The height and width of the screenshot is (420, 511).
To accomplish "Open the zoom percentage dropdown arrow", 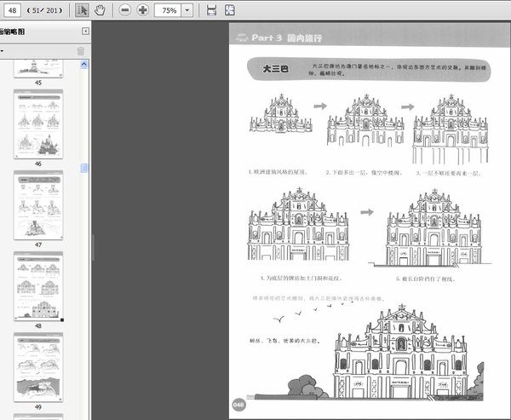I will click(x=187, y=10).
